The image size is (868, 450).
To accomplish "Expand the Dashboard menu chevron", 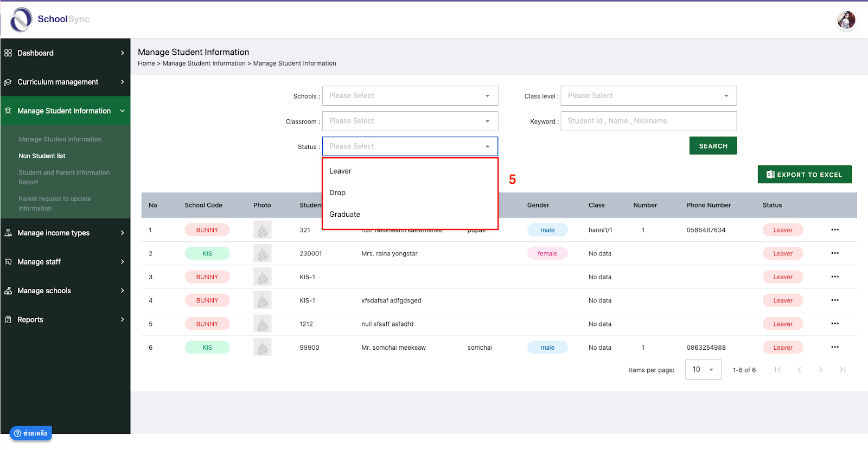I will pyautogui.click(x=123, y=53).
